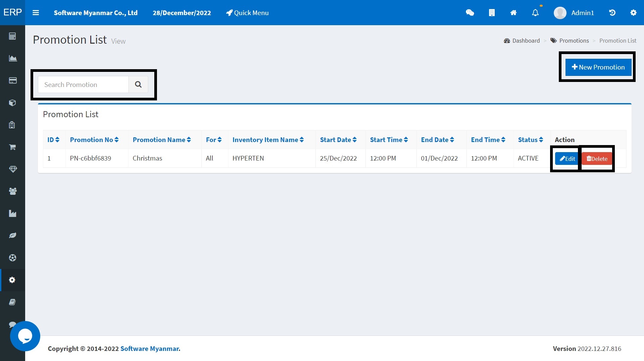Image resolution: width=644 pixels, height=361 pixels.
Task: Click Promotions breadcrumb
Action: click(570, 41)
